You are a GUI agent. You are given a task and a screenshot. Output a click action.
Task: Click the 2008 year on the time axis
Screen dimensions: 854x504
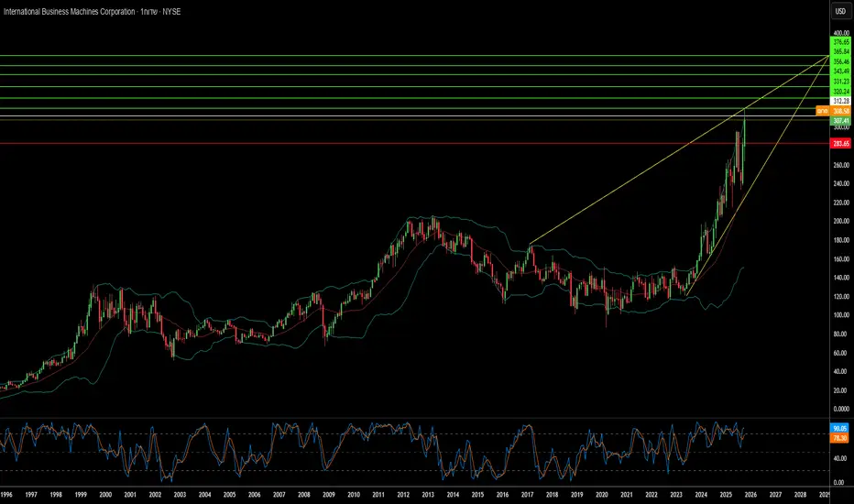303,495
